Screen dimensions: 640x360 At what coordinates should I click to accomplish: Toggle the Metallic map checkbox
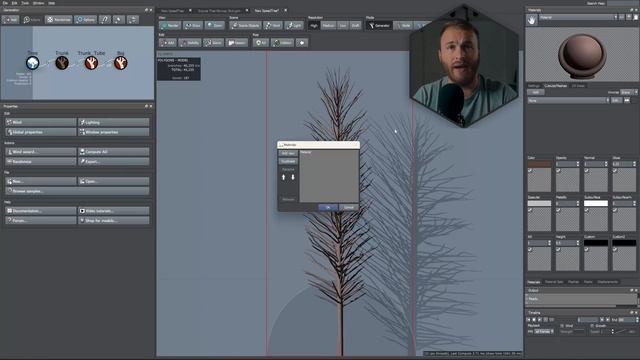click(558, 210)
